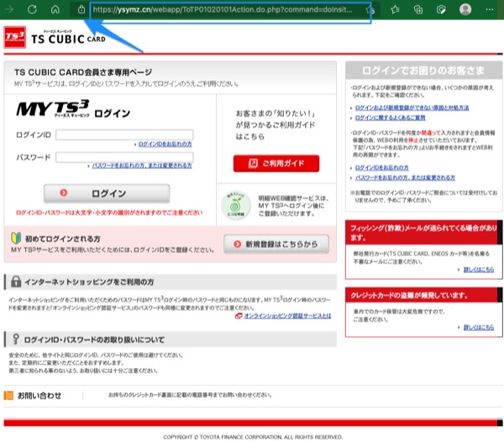This screenshot has width=504, height=442.
Task: Click the red ご利用ガイド button
Action: (x=276, y=163)
